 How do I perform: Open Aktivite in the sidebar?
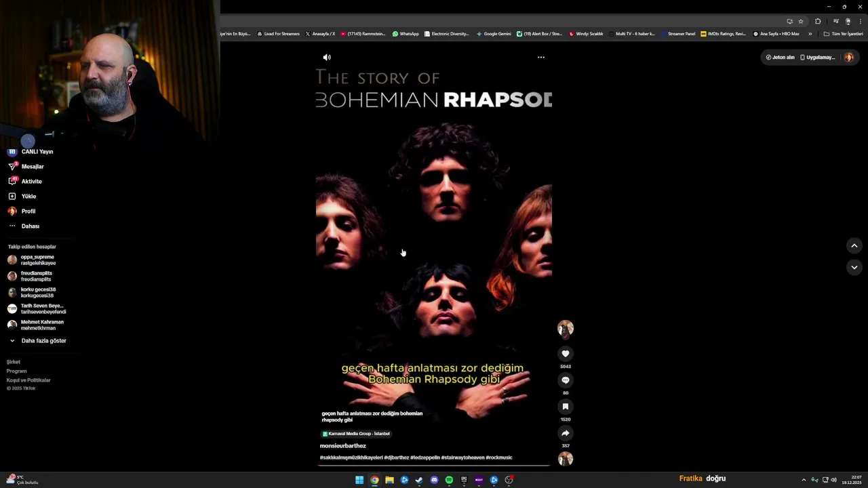25,182
